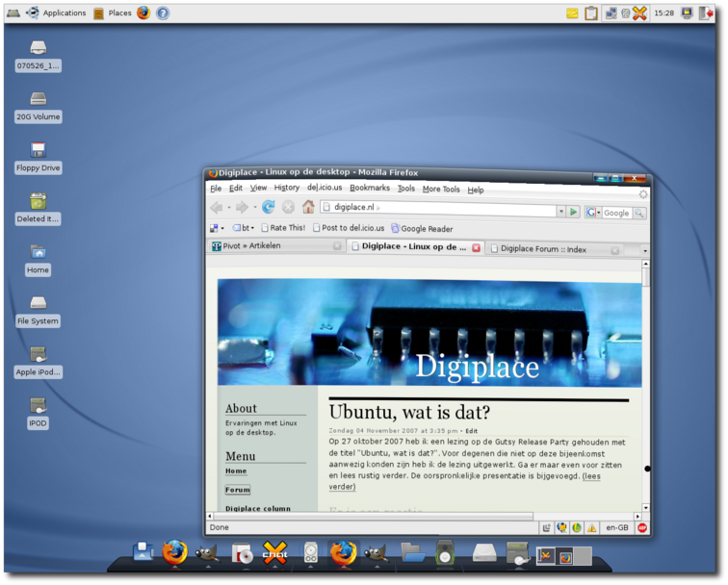The width and height of the screenshot is (728, 585).
Task: Switch to Digiplace Forum :: Index tab
Action: 555,249
